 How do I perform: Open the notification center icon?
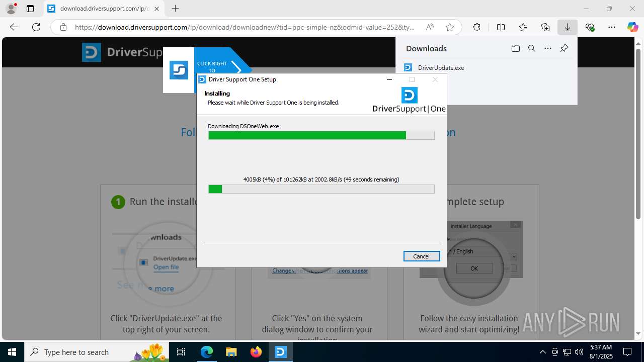click(627, 352)
